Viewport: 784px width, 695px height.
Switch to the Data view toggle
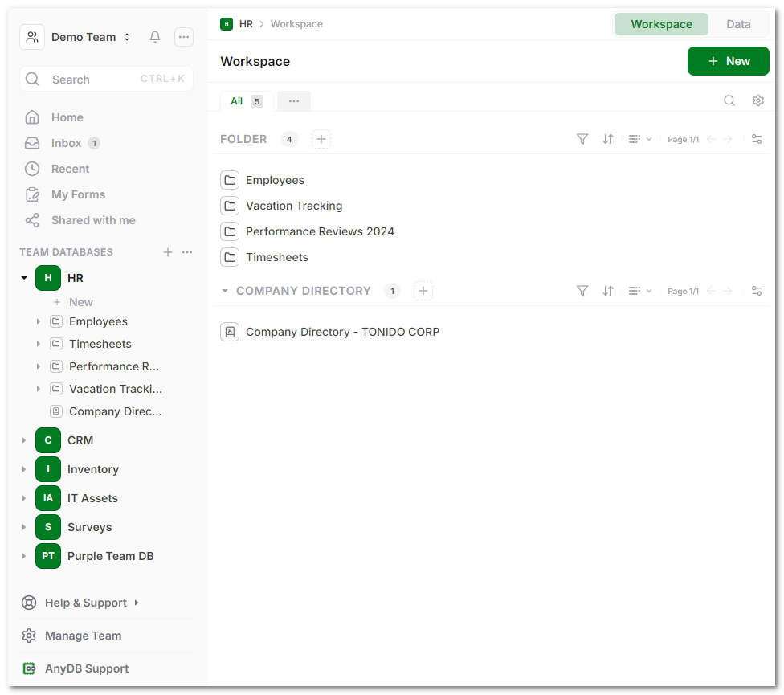coord(738,24)
